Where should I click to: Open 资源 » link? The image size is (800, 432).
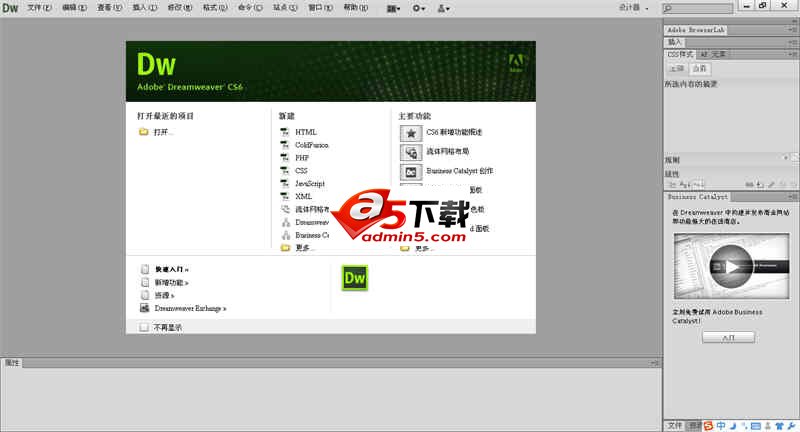coord(164,295)
